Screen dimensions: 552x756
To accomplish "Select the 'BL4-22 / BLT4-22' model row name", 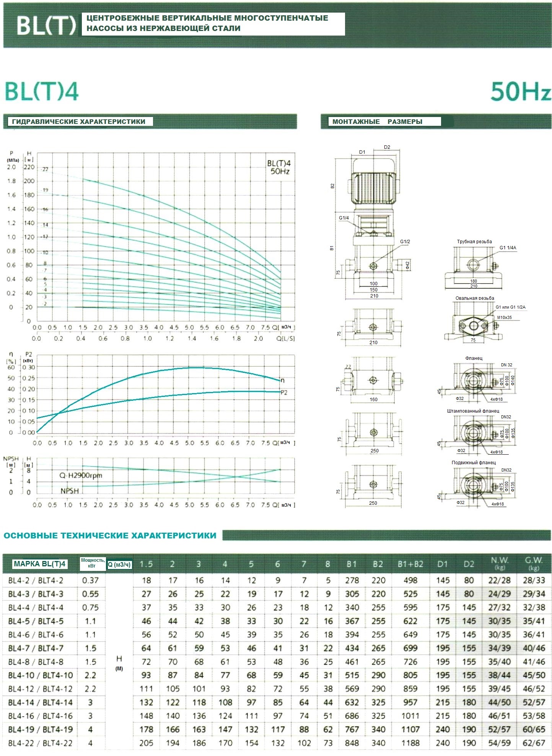I will point(40,743).
